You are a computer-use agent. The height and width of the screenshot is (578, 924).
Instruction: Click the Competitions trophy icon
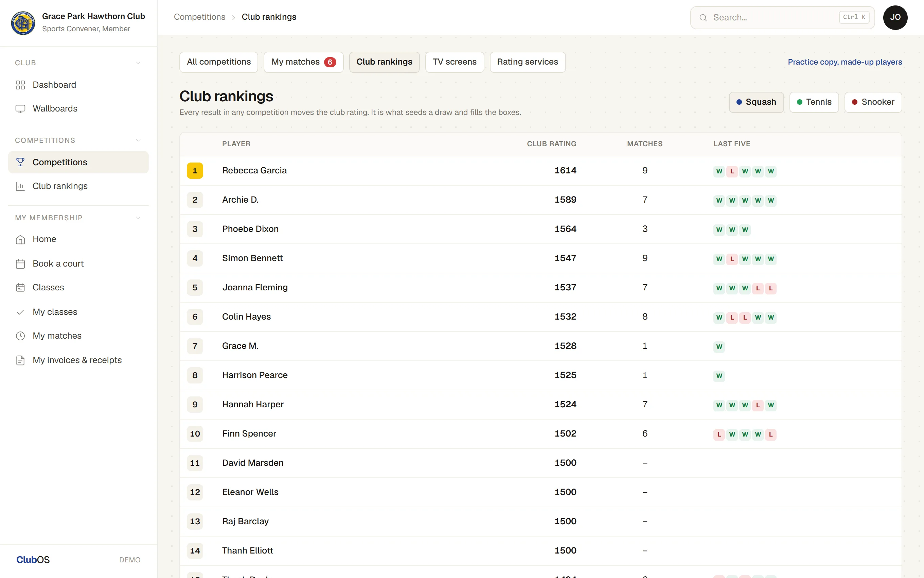20,162
